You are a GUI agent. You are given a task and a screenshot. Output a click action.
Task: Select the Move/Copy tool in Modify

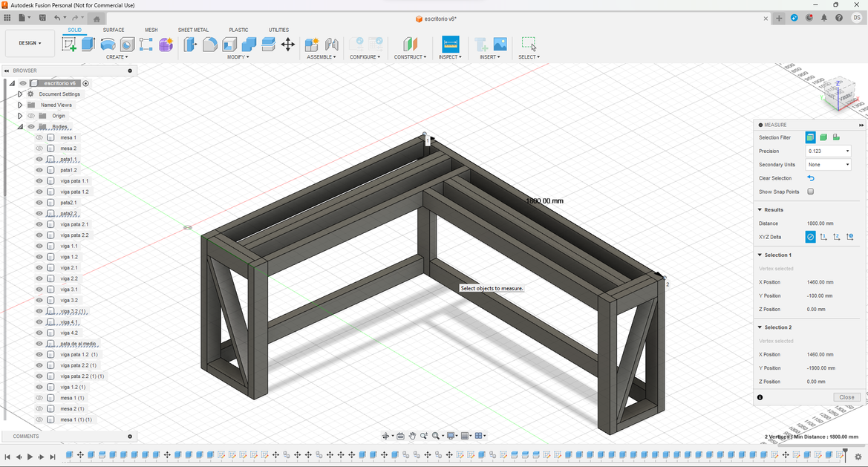tap(288, 45)
